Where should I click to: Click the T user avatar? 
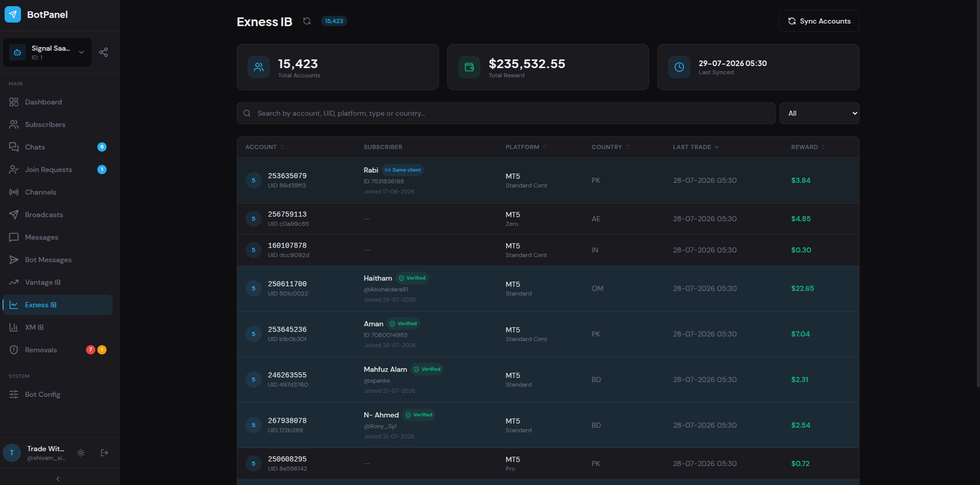pyautogui.click(x=12, y=453)
